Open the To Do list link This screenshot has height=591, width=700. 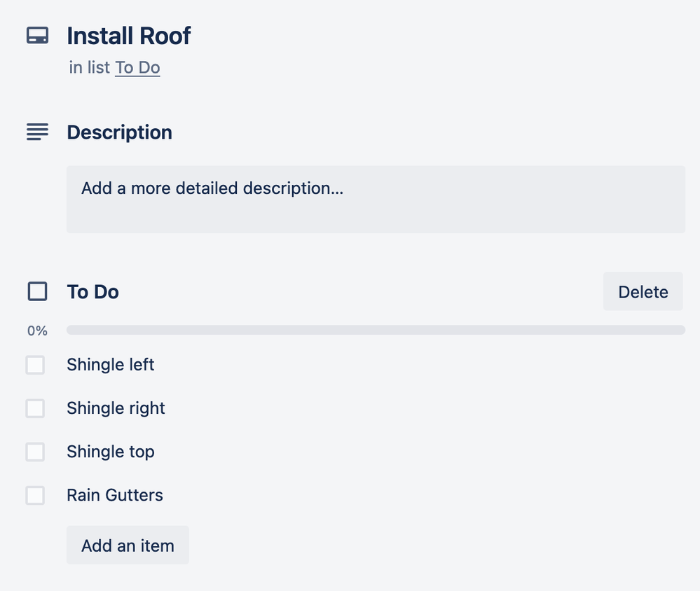137,68
